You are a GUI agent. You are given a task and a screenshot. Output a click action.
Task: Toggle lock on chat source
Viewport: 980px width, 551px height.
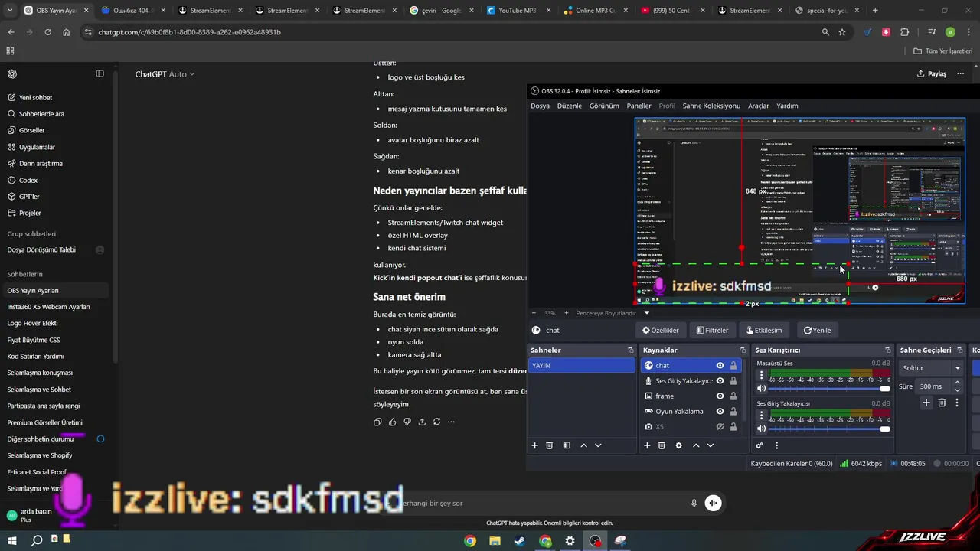(x=733, y=366)
